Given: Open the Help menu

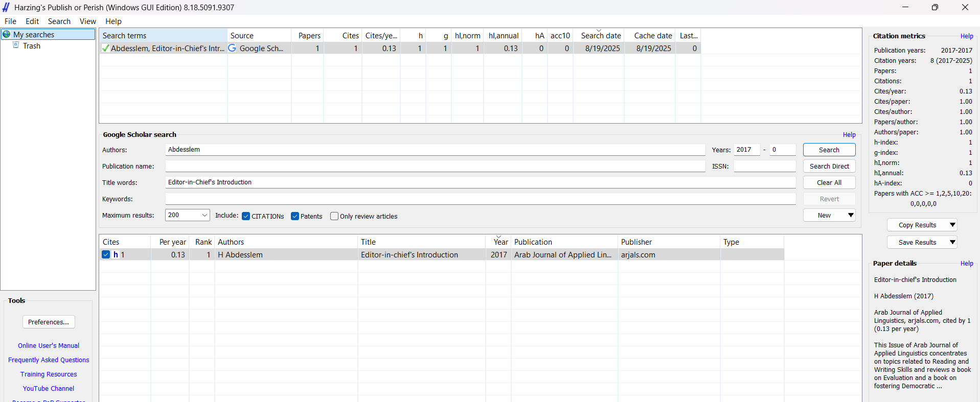Looking at the screenshot, I should pyautogui.click(x=113, y=21).
